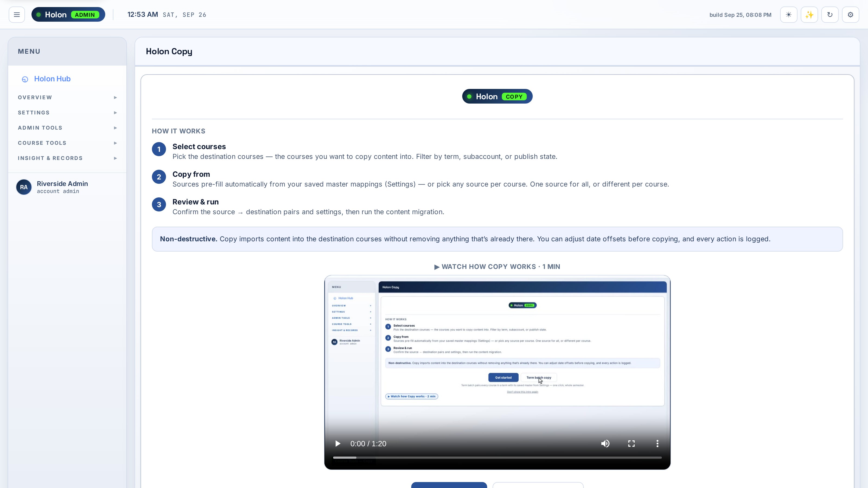Click the 'Watch how Copy works · 1 min' label

pyautogui.click(x=497, y=267)
